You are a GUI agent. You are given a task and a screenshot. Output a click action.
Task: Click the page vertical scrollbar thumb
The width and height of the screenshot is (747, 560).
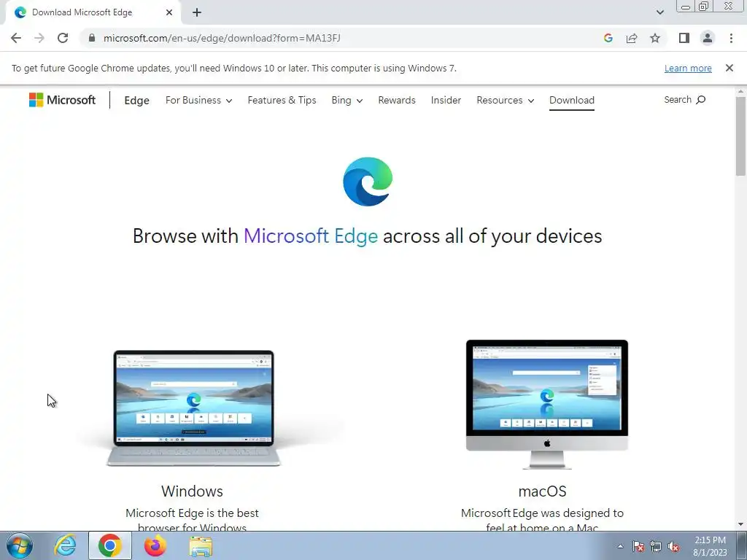click(740, 136)
